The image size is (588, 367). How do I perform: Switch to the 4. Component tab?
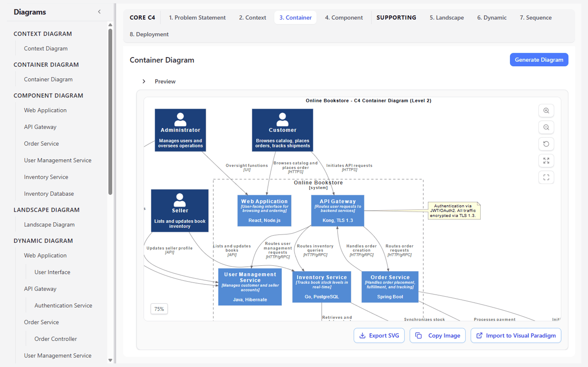click(344, 17)
